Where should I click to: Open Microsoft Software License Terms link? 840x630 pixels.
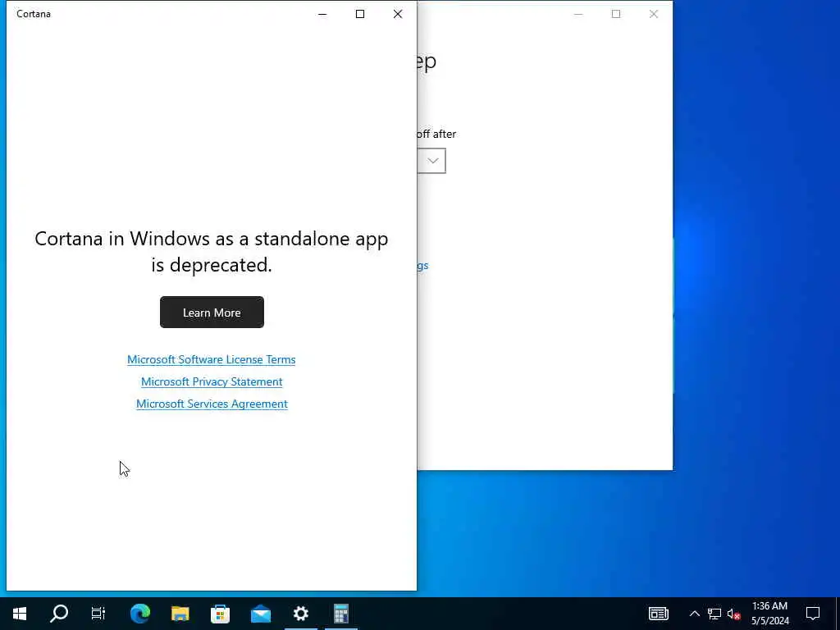pyautogui.click(x=211, y=359)
